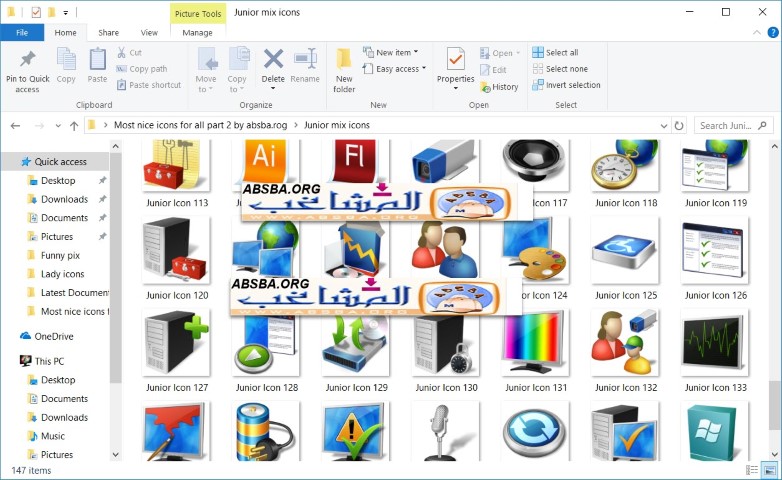This screenshot has width=782, height=480.
Task: Open recent locations dropdown arrow
Action: tap(58, 126)
